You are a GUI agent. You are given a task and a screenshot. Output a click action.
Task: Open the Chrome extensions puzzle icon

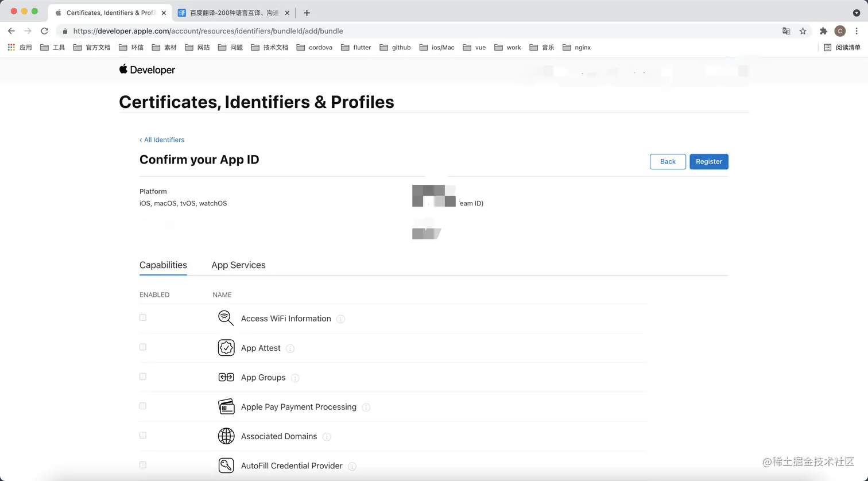point(823,31)
